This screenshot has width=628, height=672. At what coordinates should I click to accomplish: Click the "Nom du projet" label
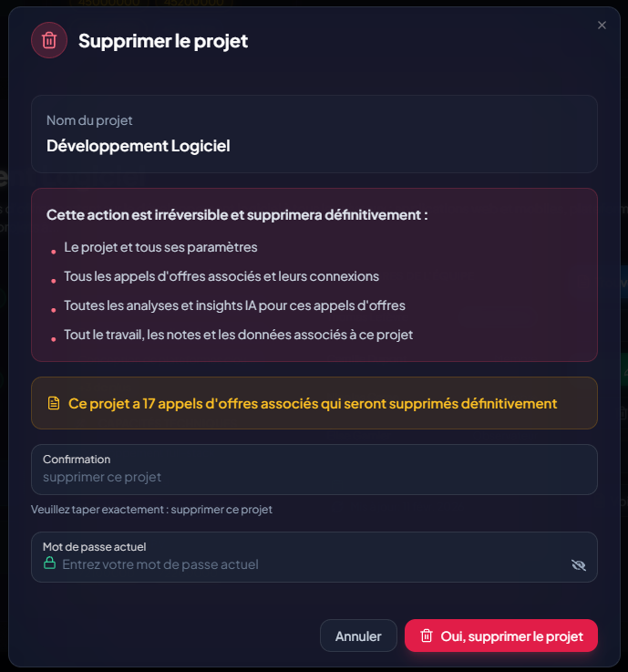pos(89,120)
